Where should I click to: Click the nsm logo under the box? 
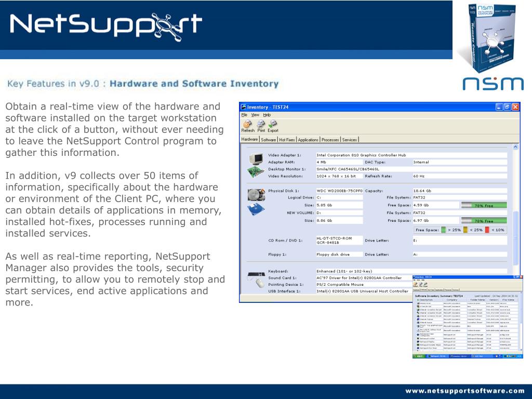[x=493, y=84]
